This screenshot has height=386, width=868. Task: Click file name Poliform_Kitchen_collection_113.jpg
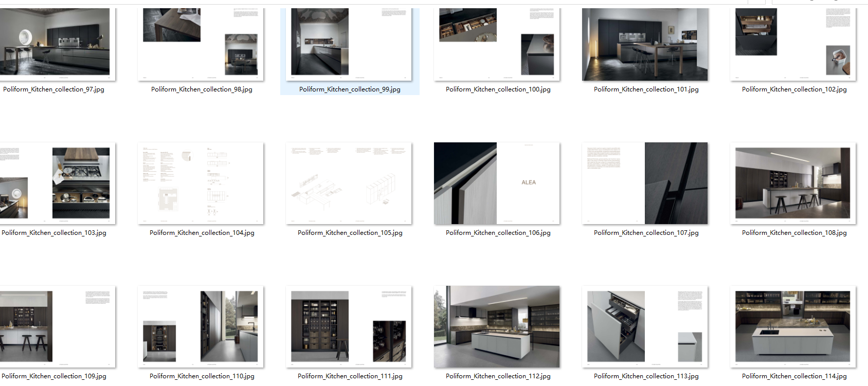646,376
